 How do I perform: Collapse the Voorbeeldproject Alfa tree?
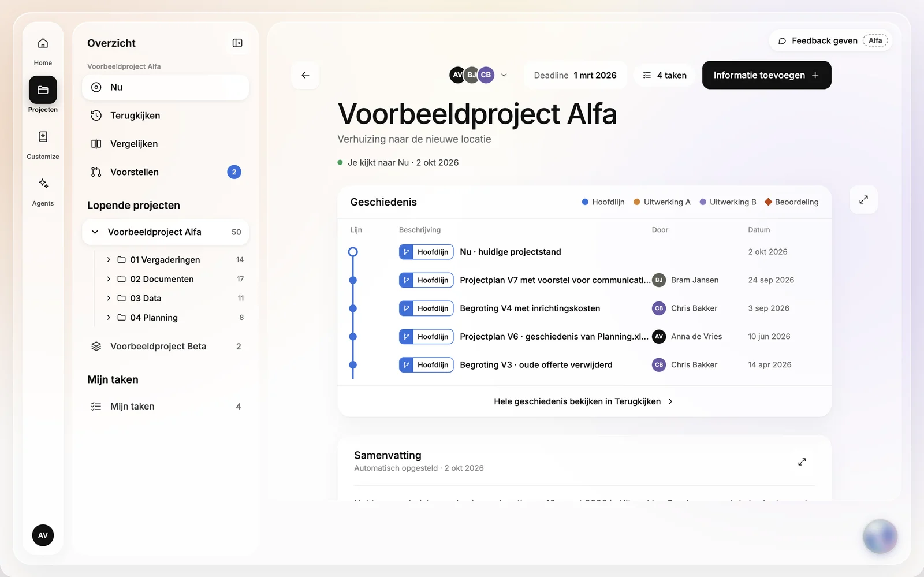[95, 232]
